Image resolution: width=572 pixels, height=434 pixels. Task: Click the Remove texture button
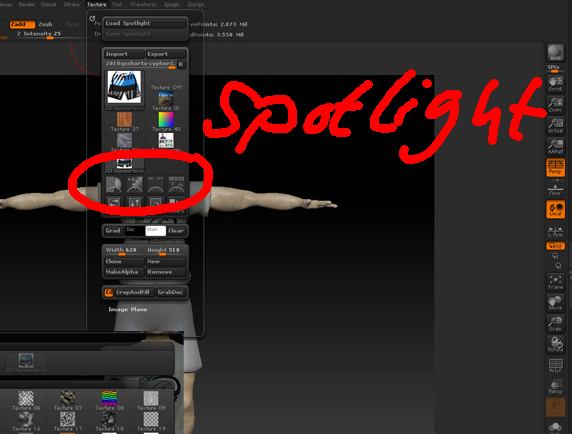166,272
